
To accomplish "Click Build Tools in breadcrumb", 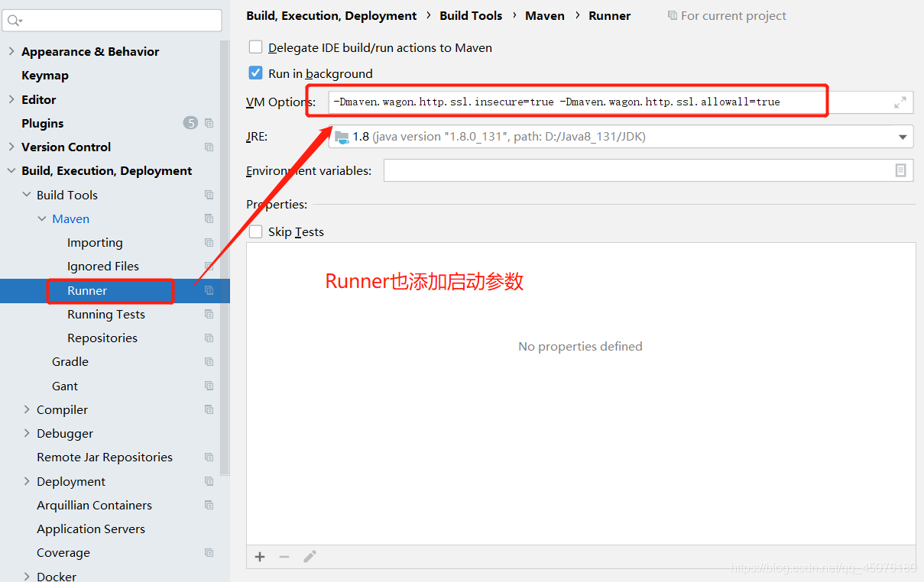I will pos(471,15).
